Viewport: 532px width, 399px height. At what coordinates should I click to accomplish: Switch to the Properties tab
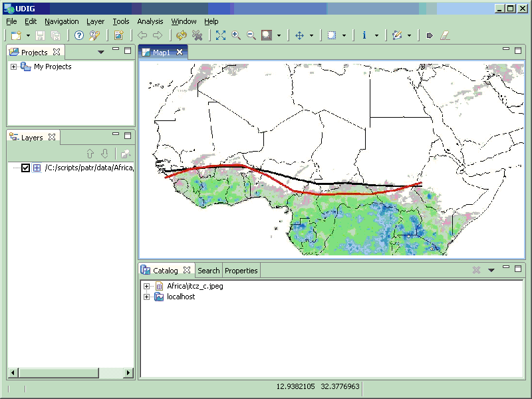tap(241, 271)
